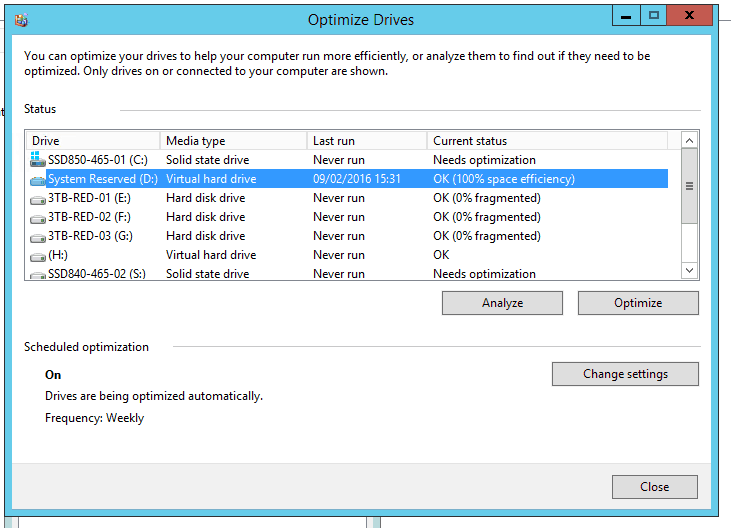Maximize the Optimize Drives window
The height and width of the screenshot is (528, 731).
(x=654, y=16)
